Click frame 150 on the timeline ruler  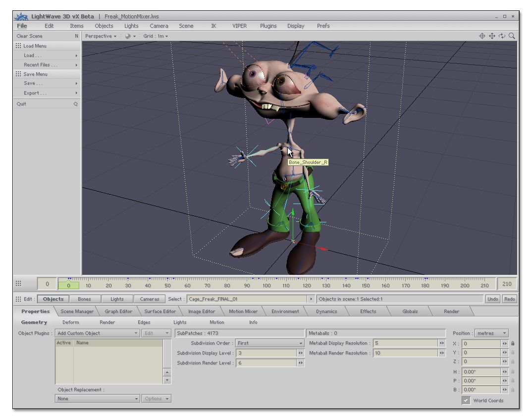point(366,286)
